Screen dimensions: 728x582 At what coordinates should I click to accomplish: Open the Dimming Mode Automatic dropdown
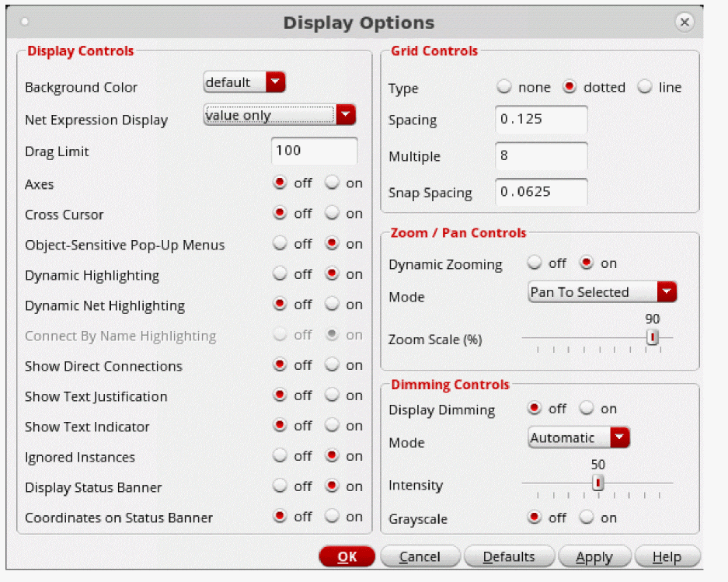pos(579,437)
